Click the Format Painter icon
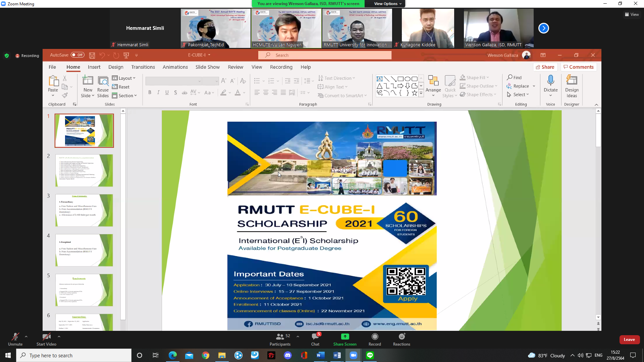This screenshot has height=362, width=644. pyautogui.click(x=65, y=95)
